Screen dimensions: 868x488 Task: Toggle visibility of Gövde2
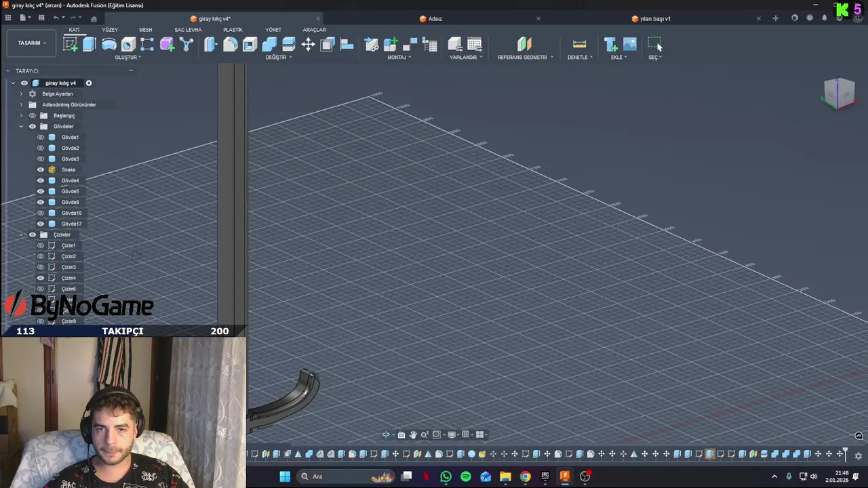[41, 148]
